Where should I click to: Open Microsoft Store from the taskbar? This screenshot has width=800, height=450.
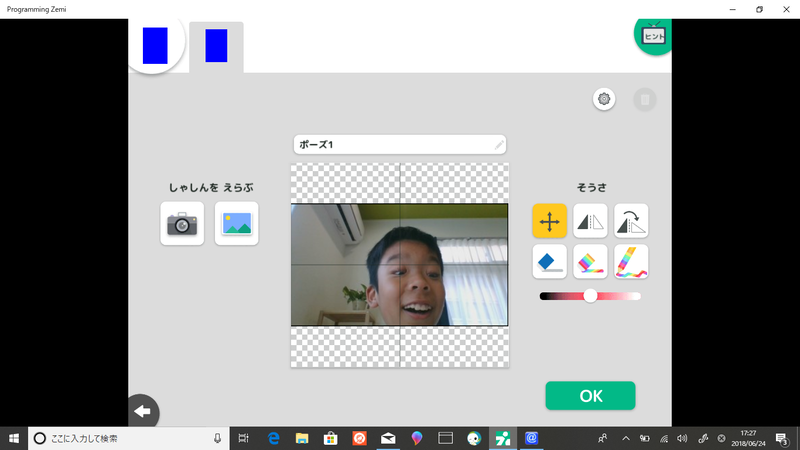point(331,438)
